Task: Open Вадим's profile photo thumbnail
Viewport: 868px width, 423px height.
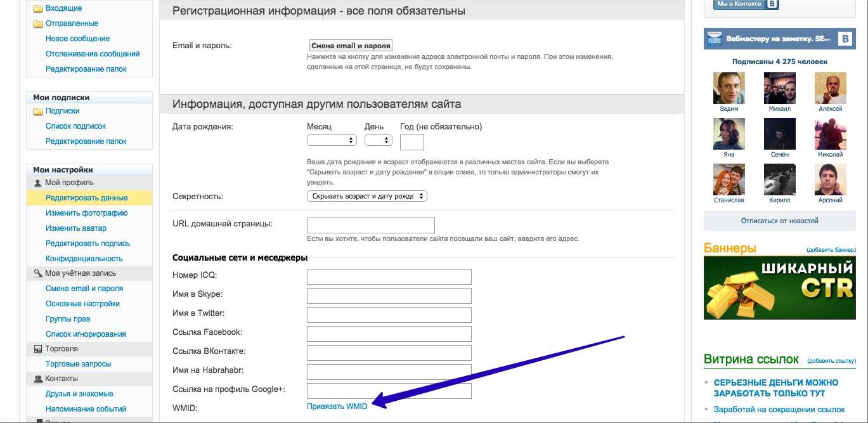Action: pos(729,88)
